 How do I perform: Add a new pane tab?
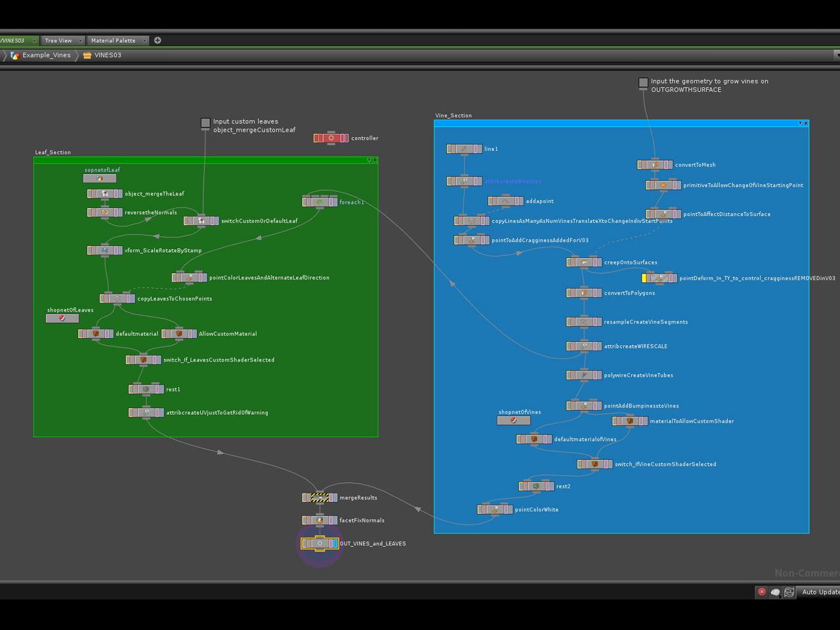tap(157, 41)
